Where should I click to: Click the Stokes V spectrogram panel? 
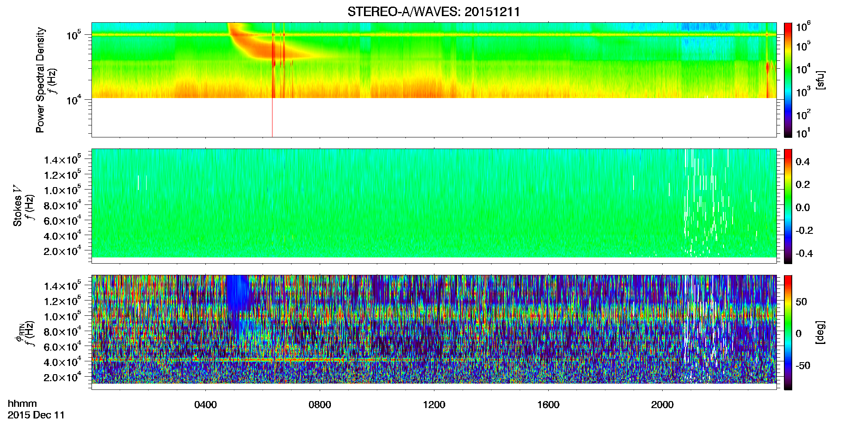[x=434, y=206]
